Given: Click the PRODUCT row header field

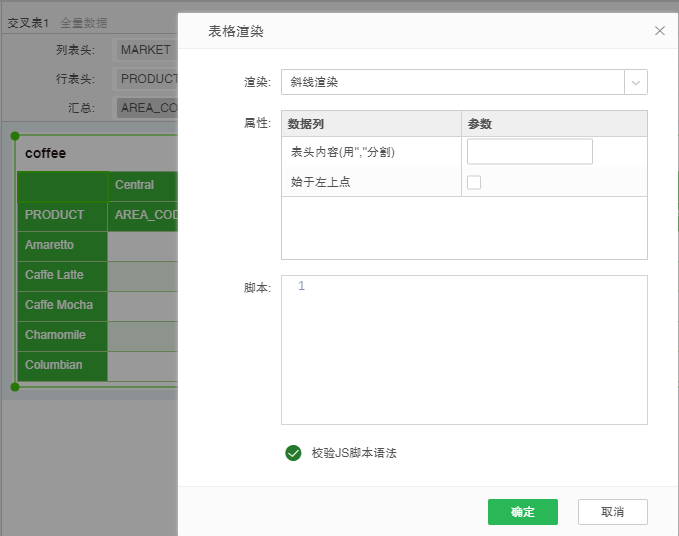Looking at the screenshot, I should click(x=147, y=78).
